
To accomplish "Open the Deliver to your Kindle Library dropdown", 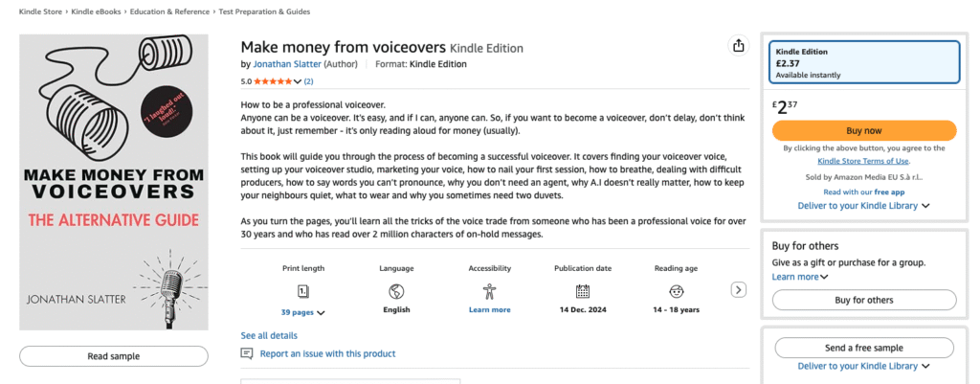I will point(863,205).
